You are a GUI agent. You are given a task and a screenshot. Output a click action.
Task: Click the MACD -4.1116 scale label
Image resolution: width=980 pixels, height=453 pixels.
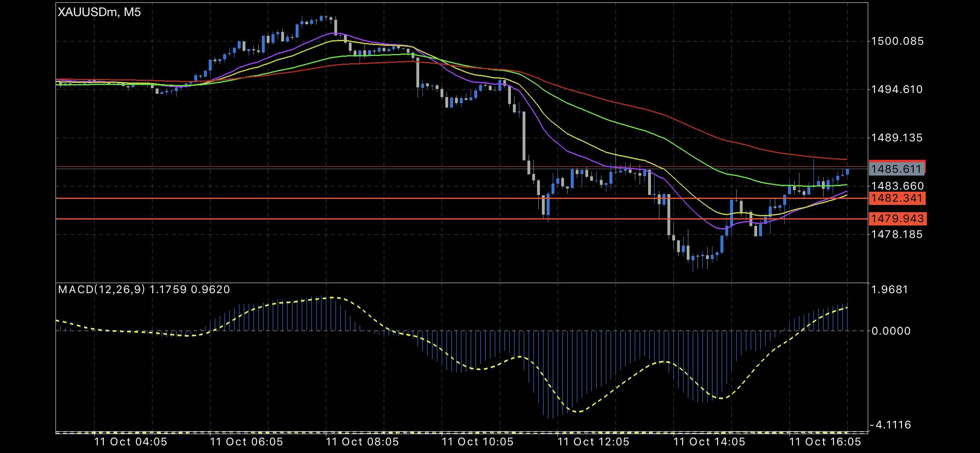pos(890,425)
